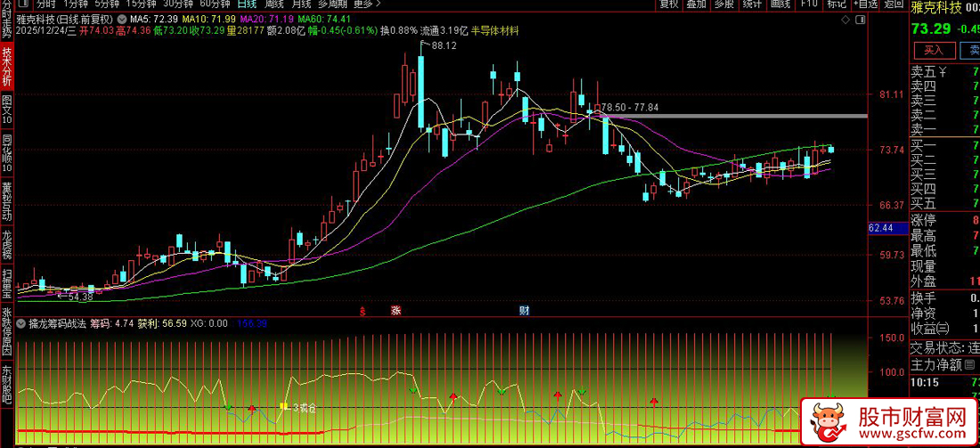Click the 88.12 high price label
The width and height of the screenshot is (980, 448).
pos(443,45)
